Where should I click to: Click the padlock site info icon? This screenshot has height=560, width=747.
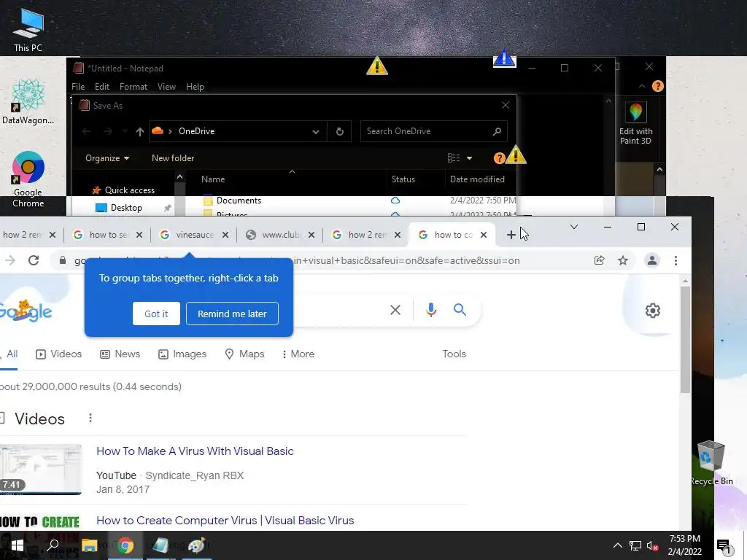[x=63, y=260]
